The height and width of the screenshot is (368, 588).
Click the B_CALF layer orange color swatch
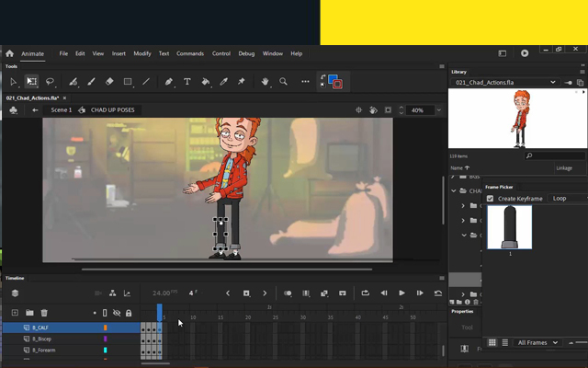[x=106, y=328]
